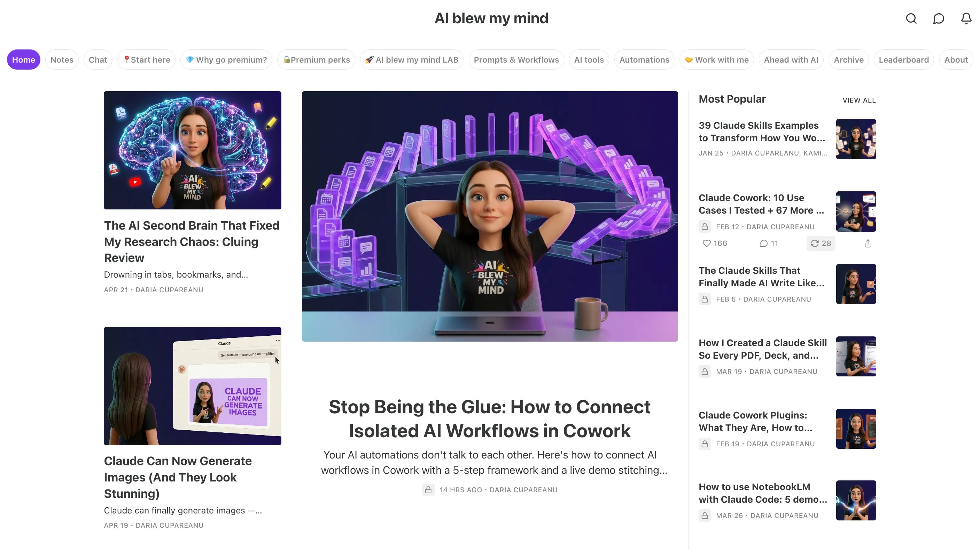Viewport: 980px width, 558px height.
Task: Click the lock icon beside Feb 5 post
Action: (x=705, y=299)
